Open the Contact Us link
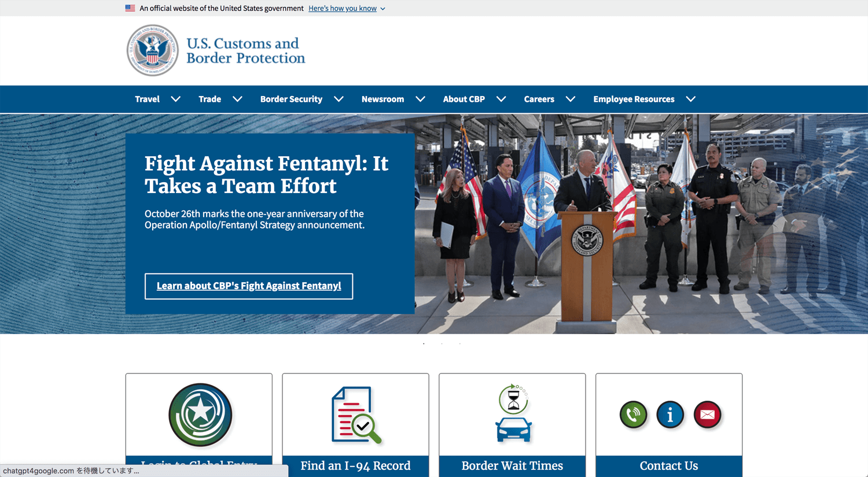Image resolution: width=868 pixels, height=477 pixels. (669, 465)
